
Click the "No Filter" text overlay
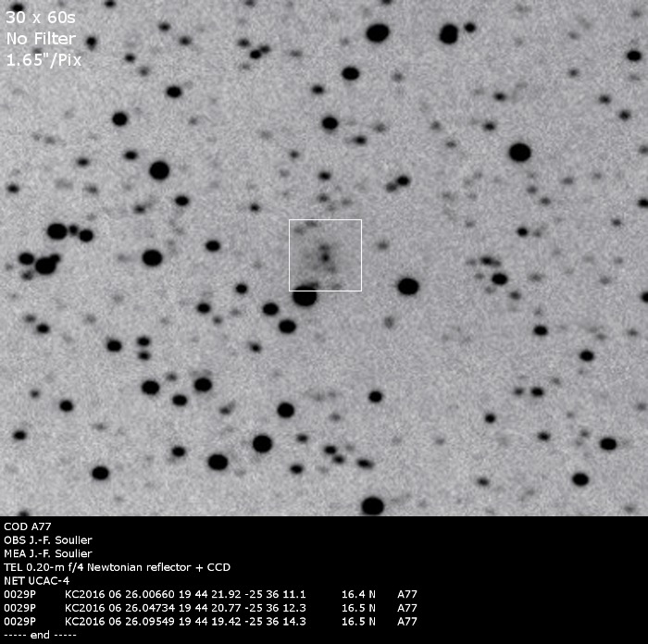pos(41,39)
